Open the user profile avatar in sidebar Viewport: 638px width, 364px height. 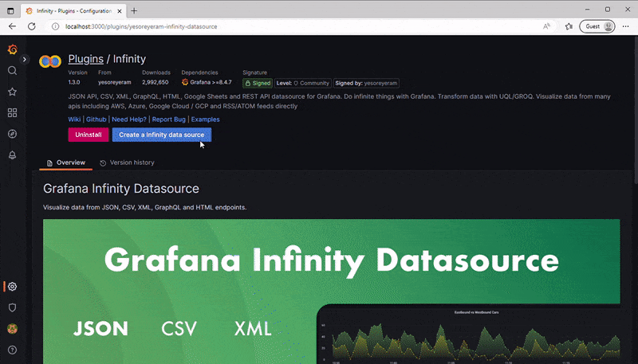[x=12, y=329]
